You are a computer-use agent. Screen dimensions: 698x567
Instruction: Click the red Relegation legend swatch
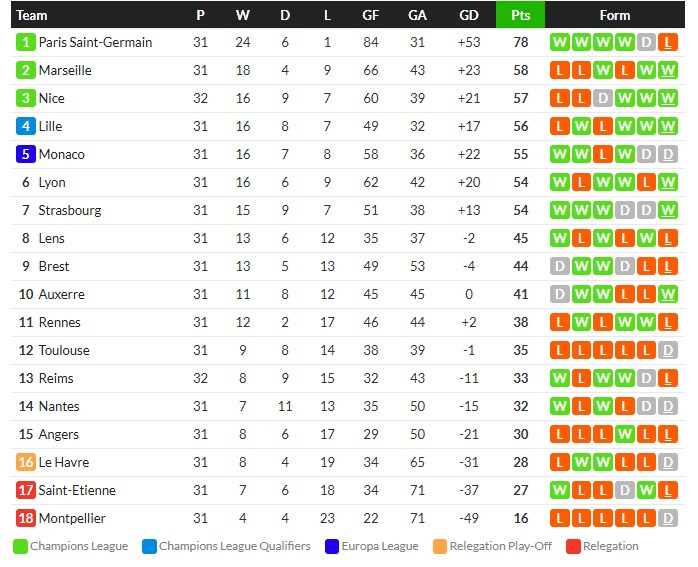click(x=573, y=547)
